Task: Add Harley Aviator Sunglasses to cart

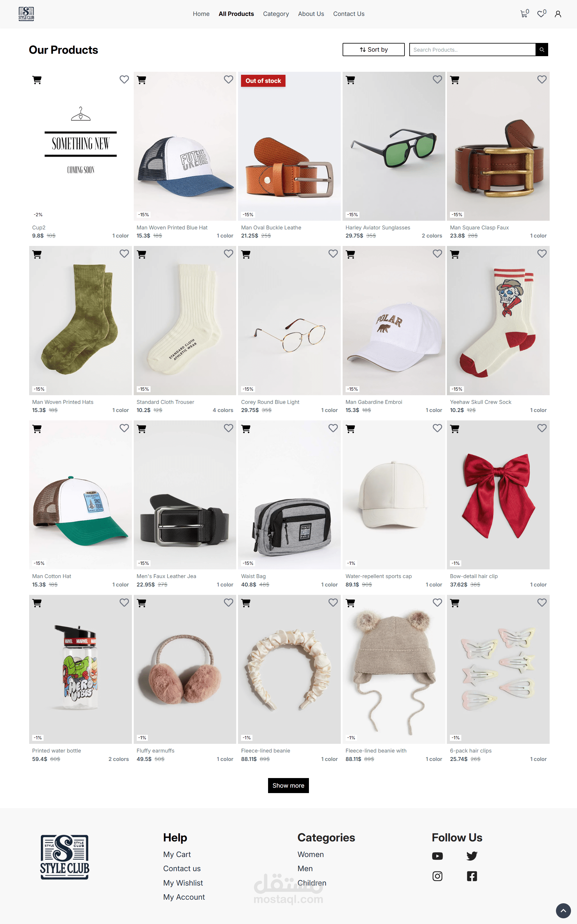Action: (x=350, y=80)
